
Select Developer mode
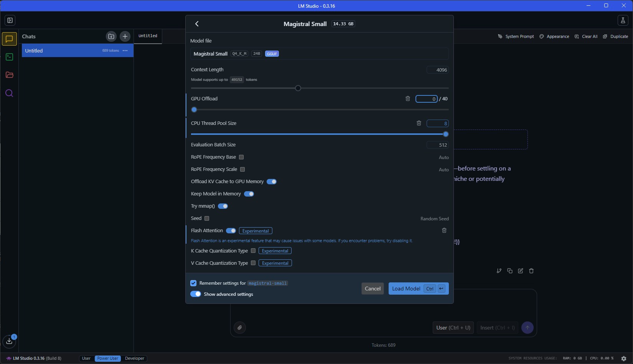tap(135, 359)
